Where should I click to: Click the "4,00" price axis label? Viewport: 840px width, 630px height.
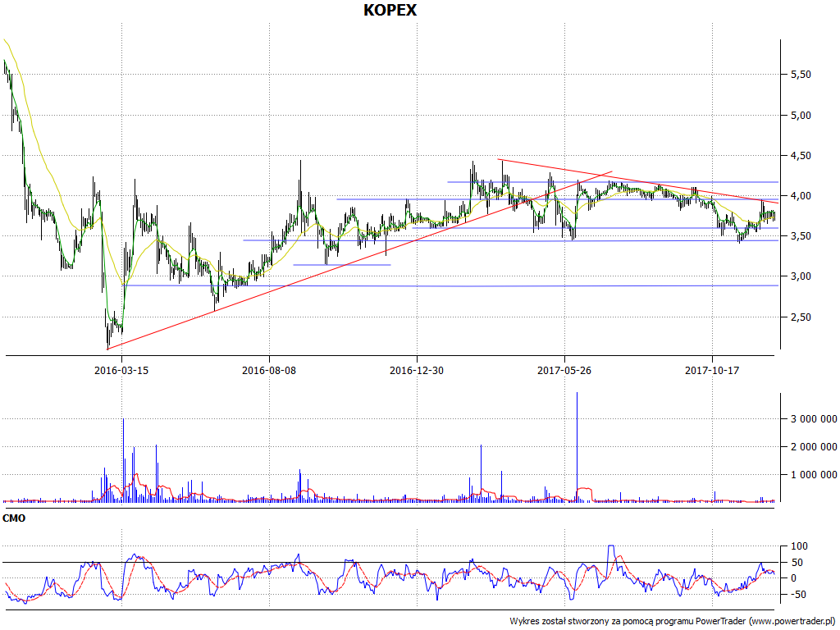[x=801, y=196]
